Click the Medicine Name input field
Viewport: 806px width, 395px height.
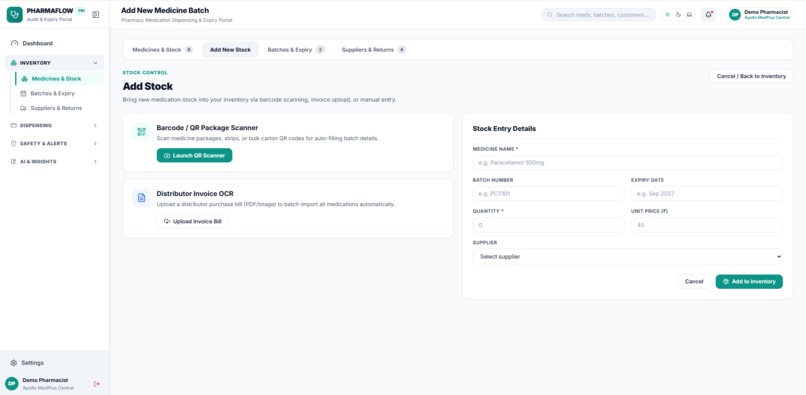628,163
